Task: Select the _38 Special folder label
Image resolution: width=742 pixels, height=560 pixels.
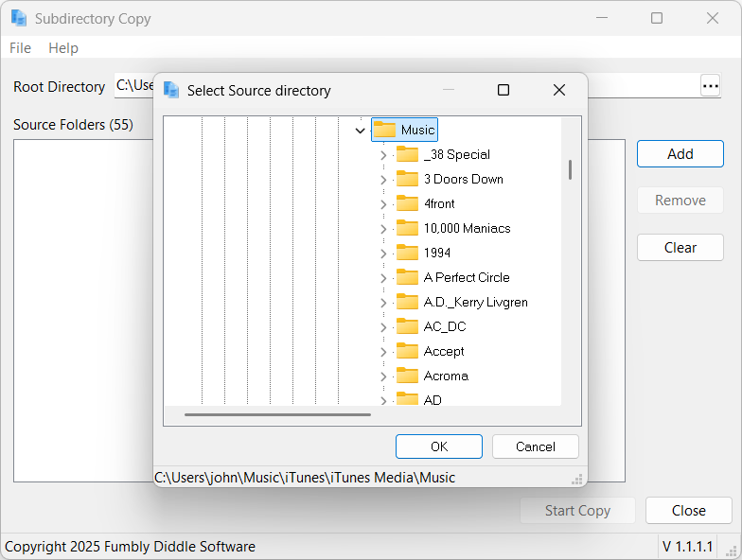Action: (456, 154)
